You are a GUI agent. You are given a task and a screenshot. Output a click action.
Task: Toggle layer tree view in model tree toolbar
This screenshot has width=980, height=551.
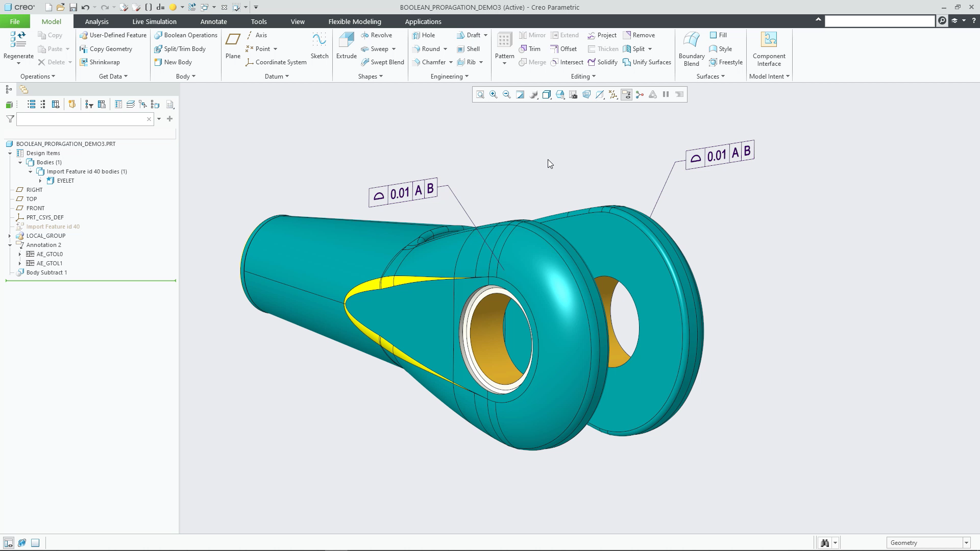(130, 105)
